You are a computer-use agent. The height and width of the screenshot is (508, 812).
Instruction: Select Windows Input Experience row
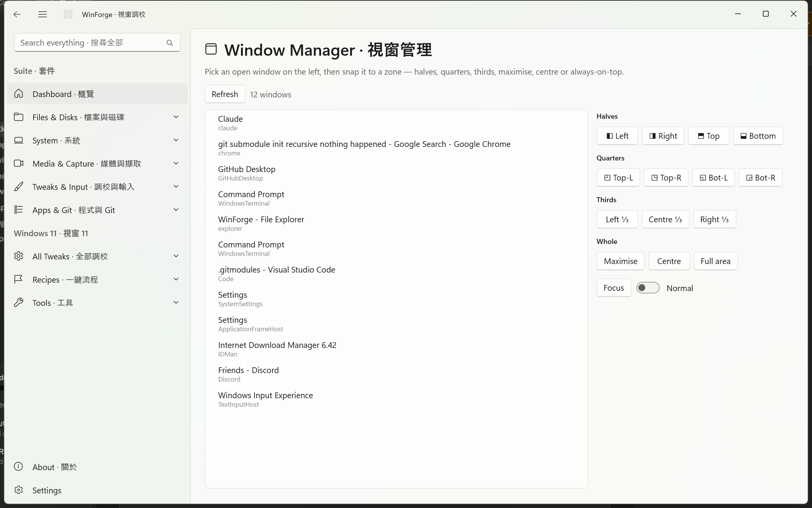coord(396,399)
